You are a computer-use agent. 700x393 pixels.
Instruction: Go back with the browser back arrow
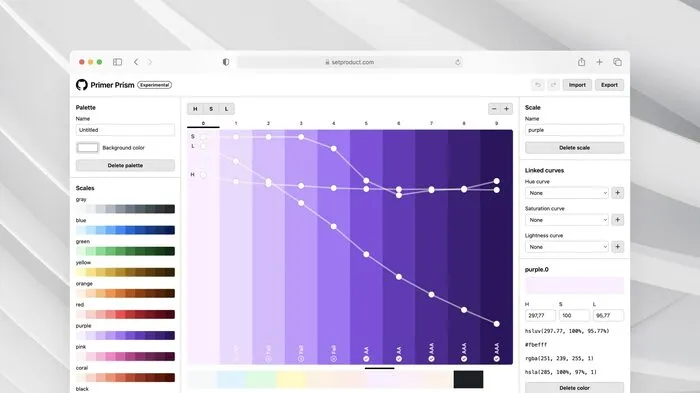[x=136, y=62]
